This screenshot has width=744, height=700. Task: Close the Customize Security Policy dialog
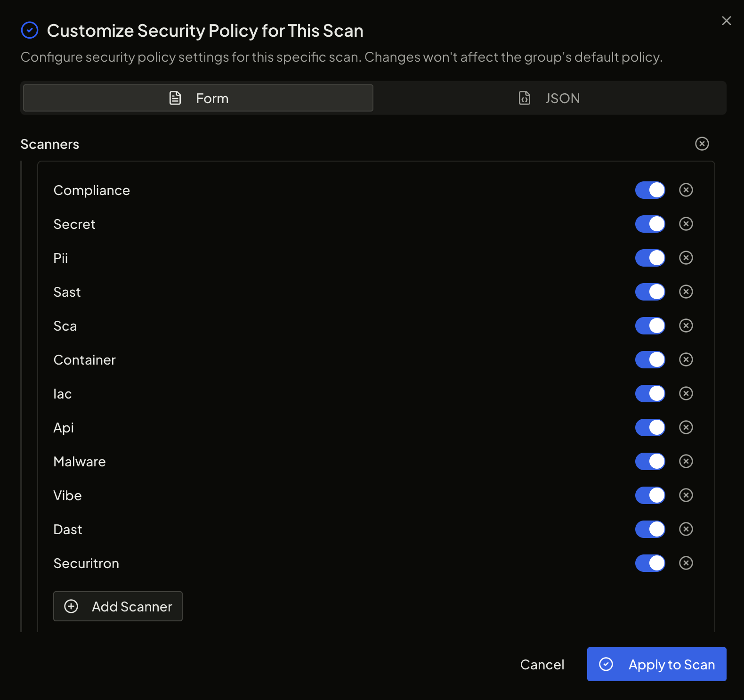tap(727, 21)
